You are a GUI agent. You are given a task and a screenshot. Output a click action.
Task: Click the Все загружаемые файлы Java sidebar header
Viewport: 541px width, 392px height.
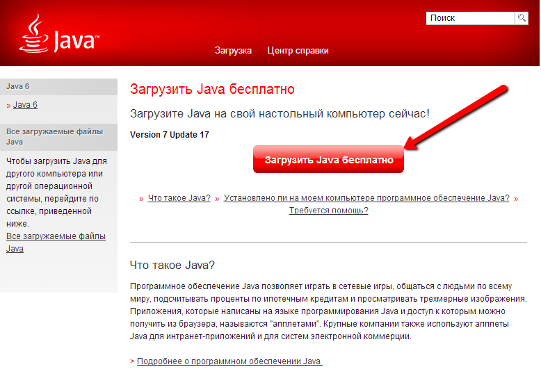[x=58, y=137]
